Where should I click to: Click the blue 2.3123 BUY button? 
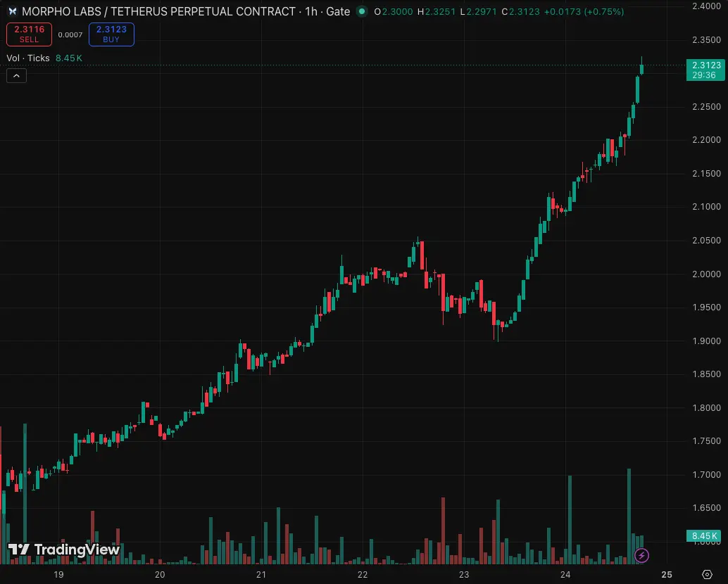[x=111, y=34]
